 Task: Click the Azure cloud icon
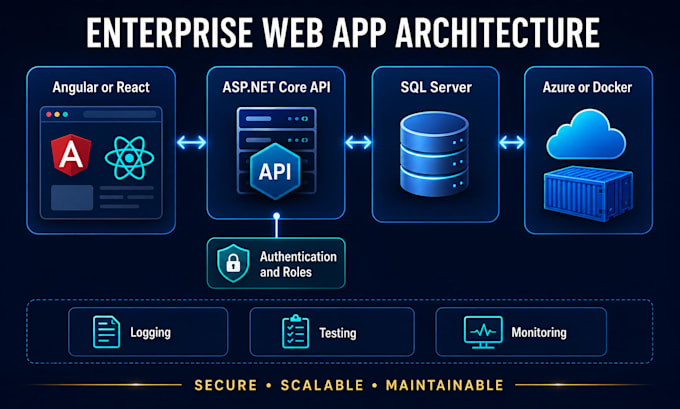tap(586, 134)
